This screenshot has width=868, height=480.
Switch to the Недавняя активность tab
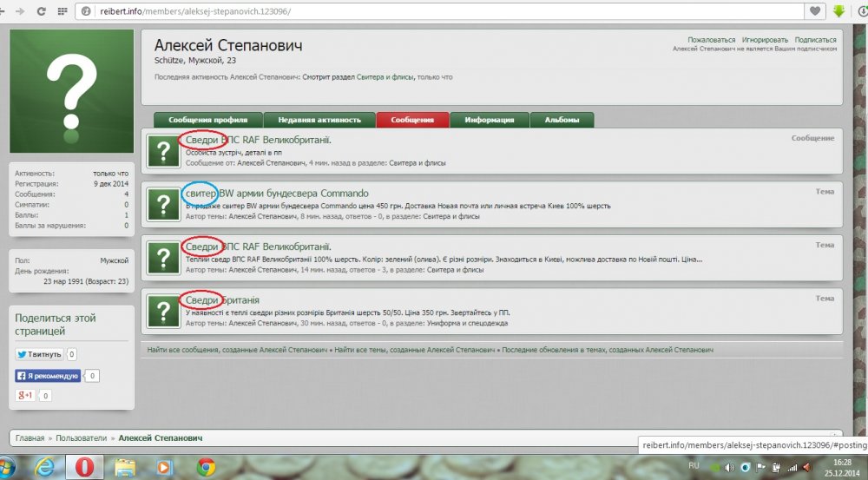pos(319,120)
